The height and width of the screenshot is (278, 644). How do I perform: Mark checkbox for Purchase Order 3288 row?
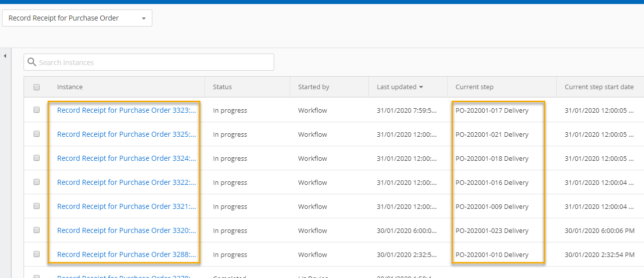[37, 254]
